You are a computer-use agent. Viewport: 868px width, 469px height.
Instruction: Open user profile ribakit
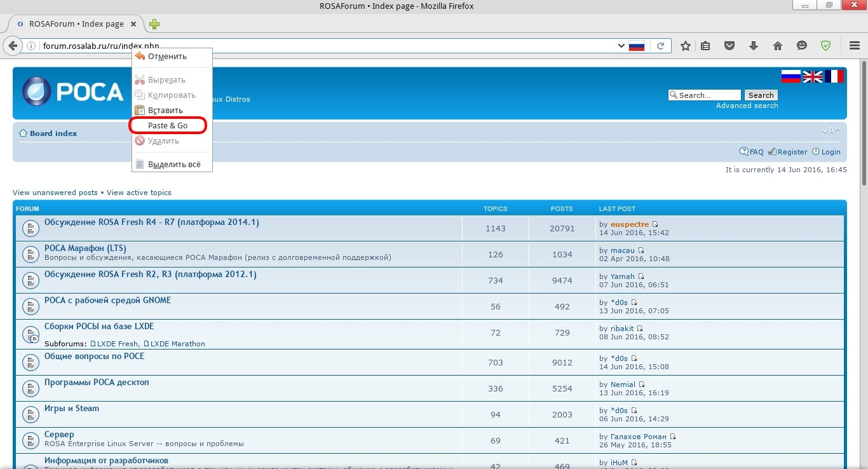pyautogui.click(x=622, y=329)
